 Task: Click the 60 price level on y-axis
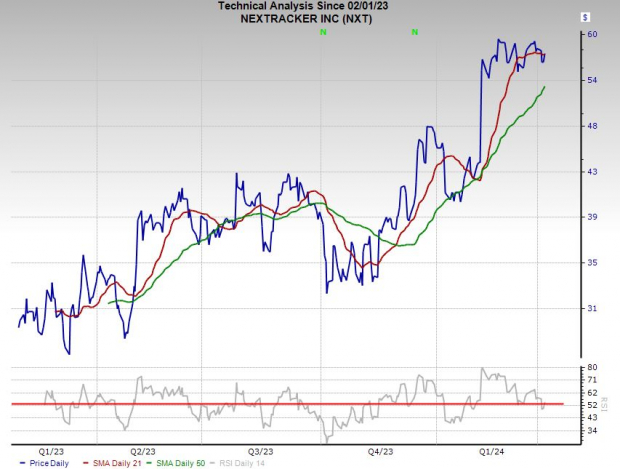(x=591, y=34)
